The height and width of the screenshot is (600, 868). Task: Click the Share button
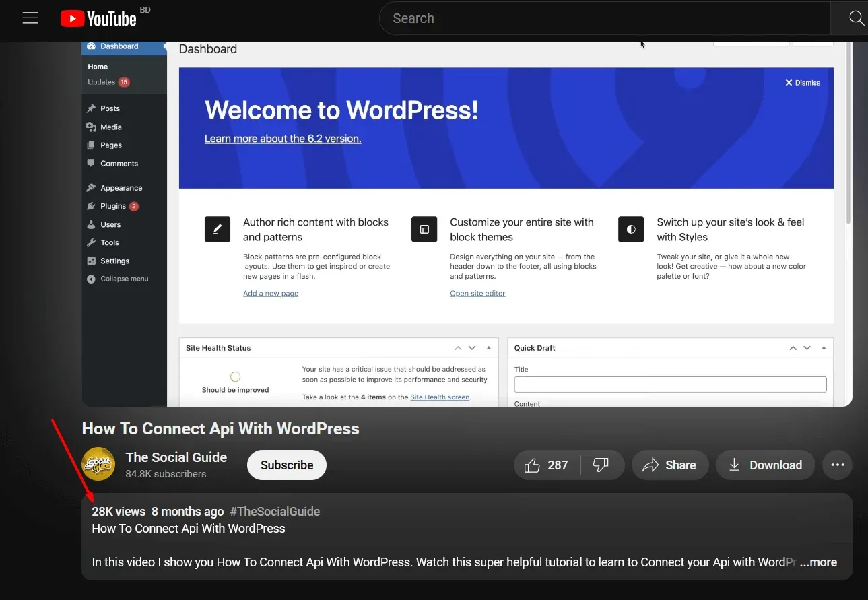tap(669, 465)
